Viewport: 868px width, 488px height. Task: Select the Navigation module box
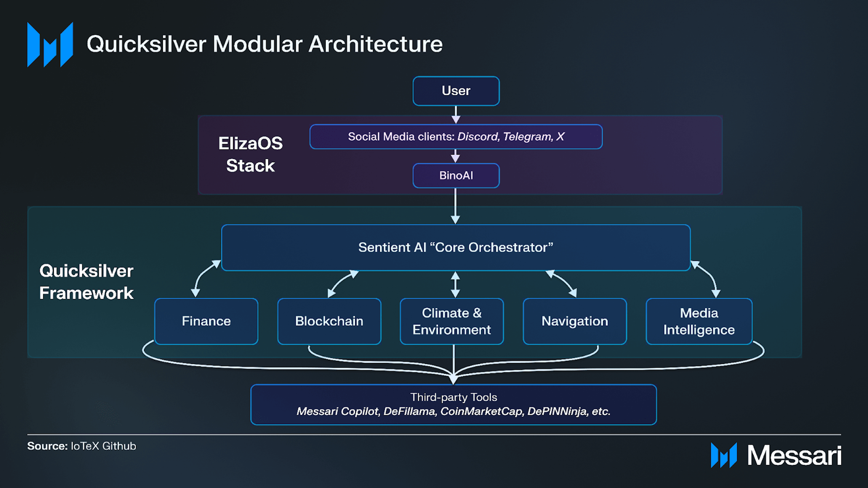[575, 322]
